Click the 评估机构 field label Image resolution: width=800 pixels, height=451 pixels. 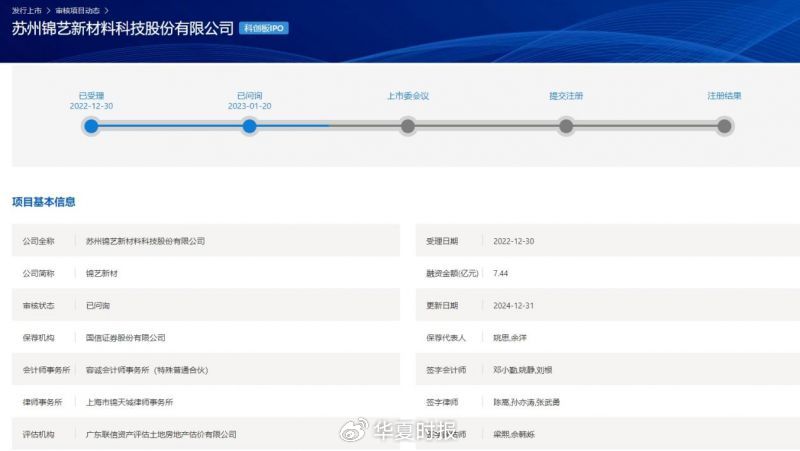click(x=38, y=434)
